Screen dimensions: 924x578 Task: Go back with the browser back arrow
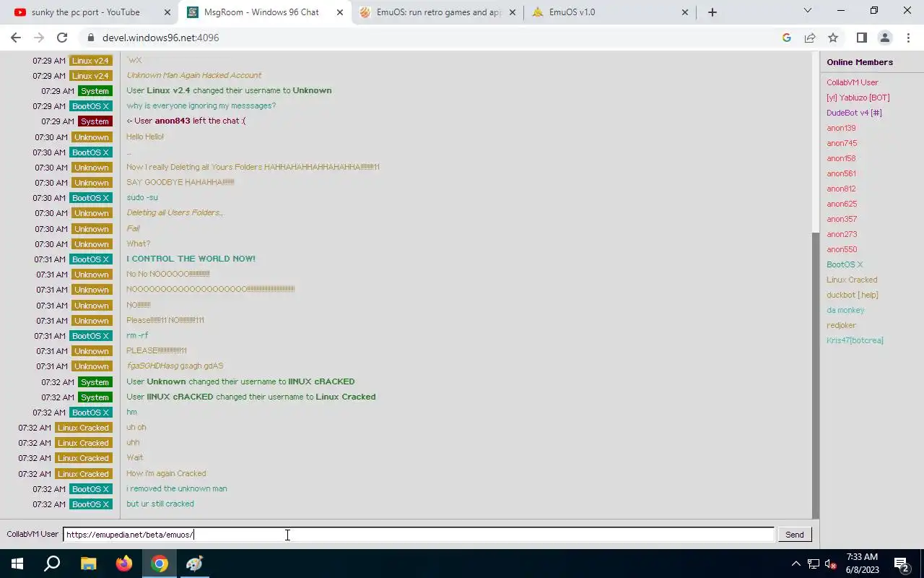pyautogui.click(x=16, y=38)
